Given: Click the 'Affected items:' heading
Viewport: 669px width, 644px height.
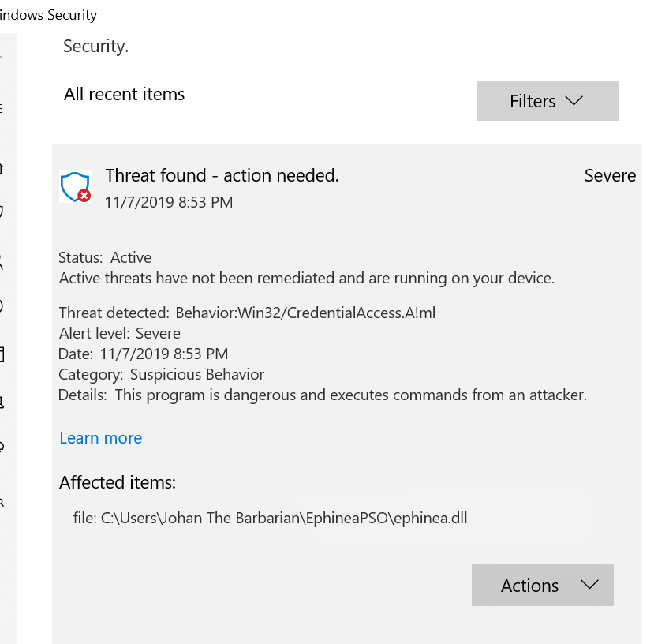Looking at the screenshot, I should click(118, 483).
